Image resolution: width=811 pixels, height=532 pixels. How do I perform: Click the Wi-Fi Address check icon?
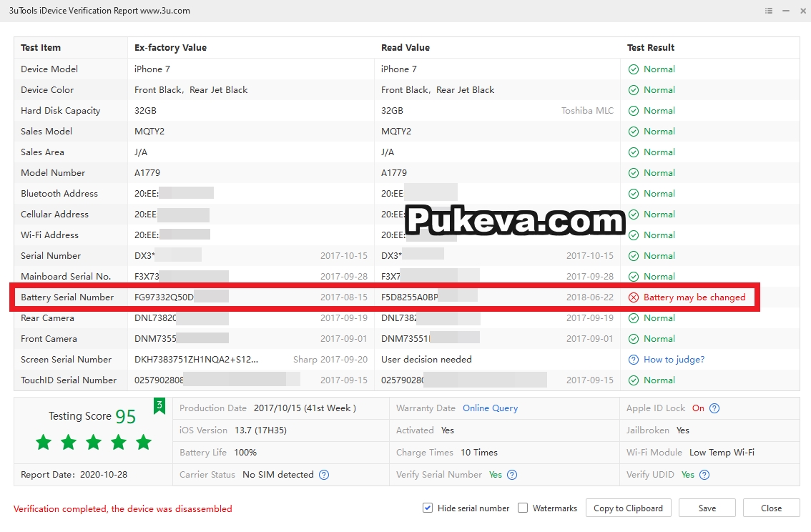[633, 235]
